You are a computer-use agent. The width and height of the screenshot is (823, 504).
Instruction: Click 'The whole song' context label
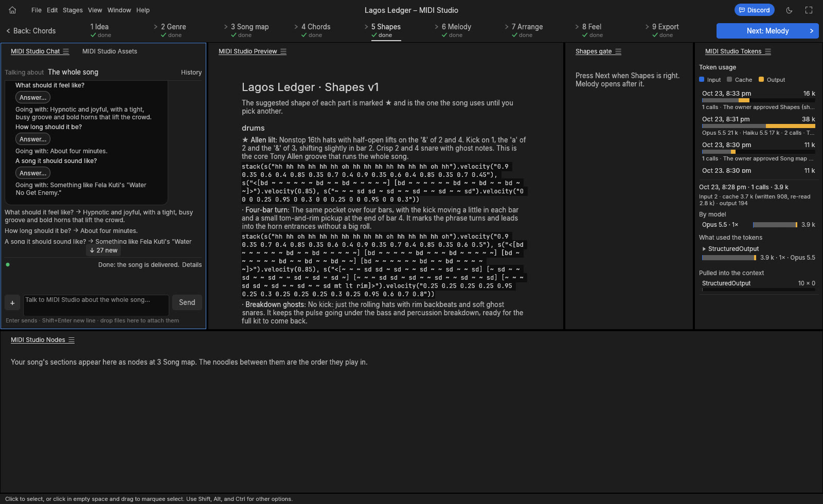[73, 72]
